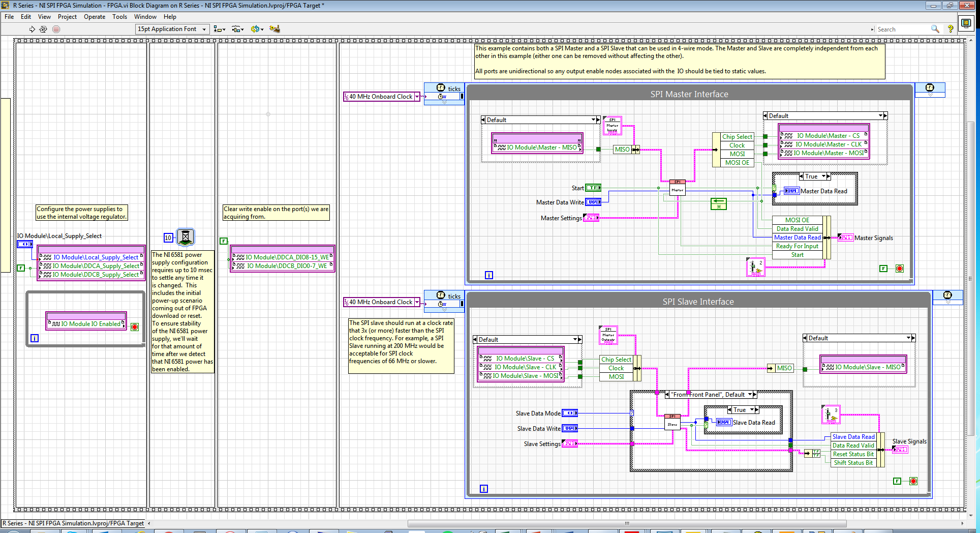Toggle the False constant wired to DDCA_DIO8-15_WE
This screenshot has width=980, height=533.
click(223, 241)
